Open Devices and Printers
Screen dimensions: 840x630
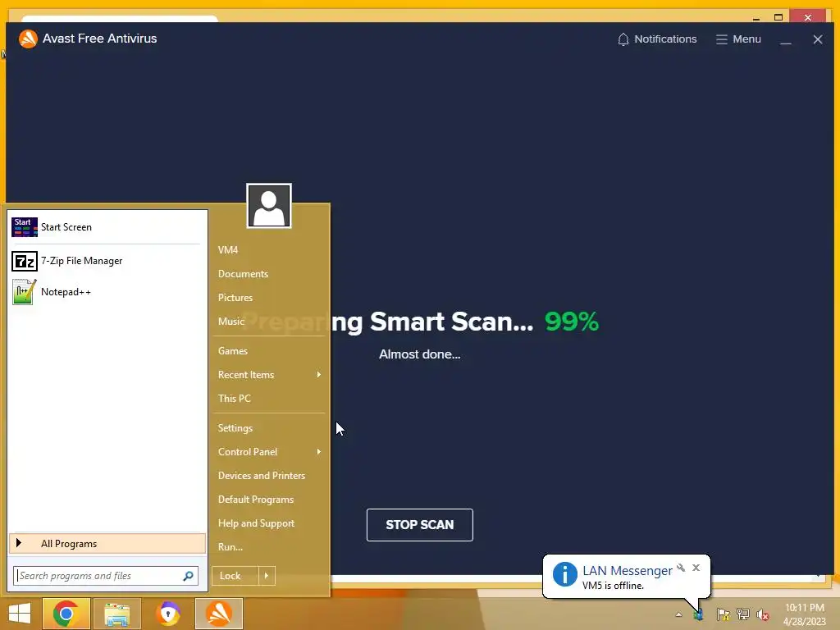pos(262,476)
